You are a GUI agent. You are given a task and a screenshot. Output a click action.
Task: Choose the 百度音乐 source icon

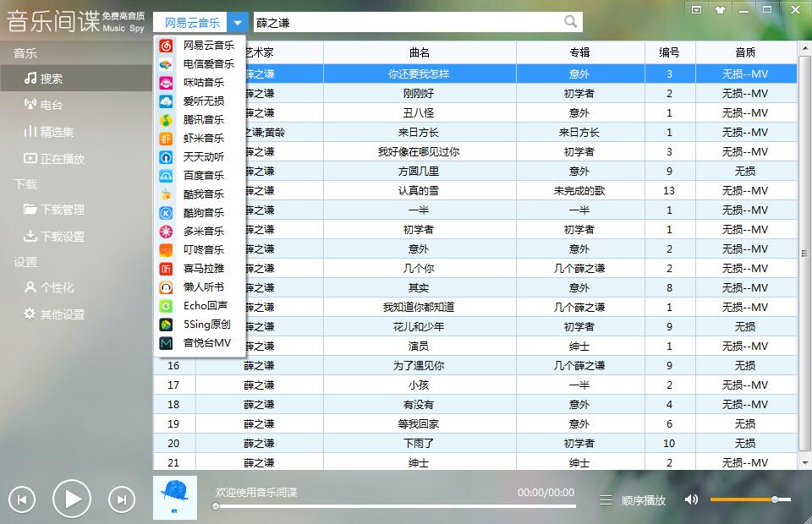[166, 176]
